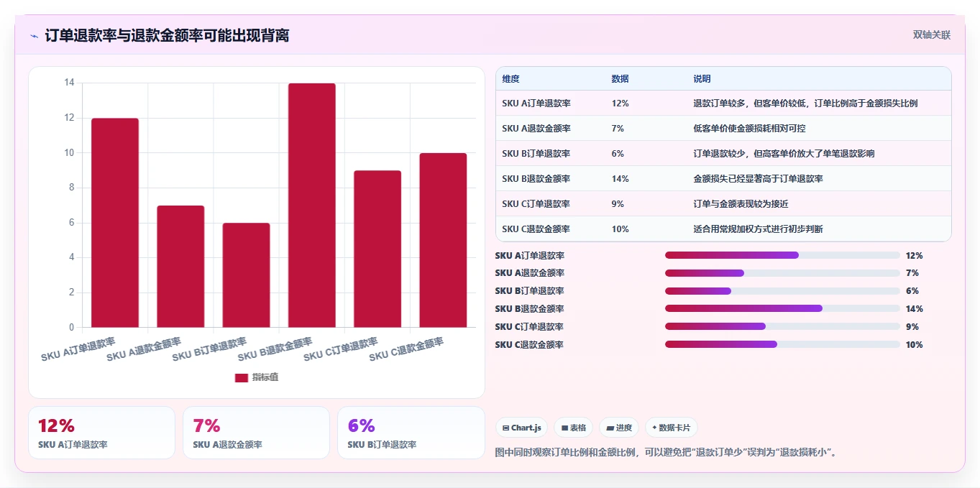Screen dimensions: 980x488
Task: Click the SKU C退款金额率 progress bar
Action: click(x=782, y=344)
